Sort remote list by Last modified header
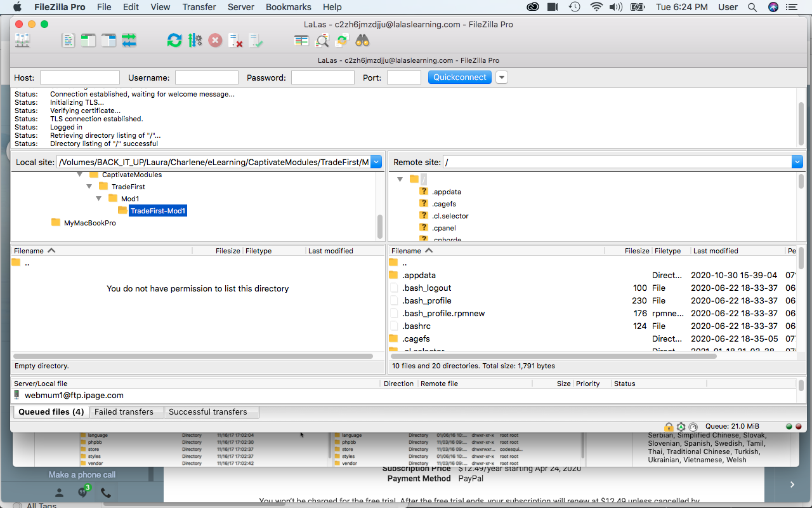 coord(737,251)
